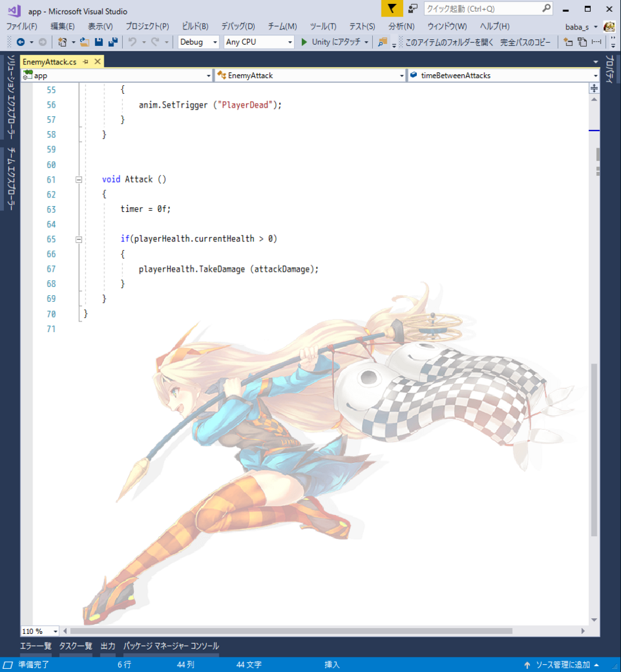
Task: Open the デバッグ(D) menu
Action: point(238,26)
